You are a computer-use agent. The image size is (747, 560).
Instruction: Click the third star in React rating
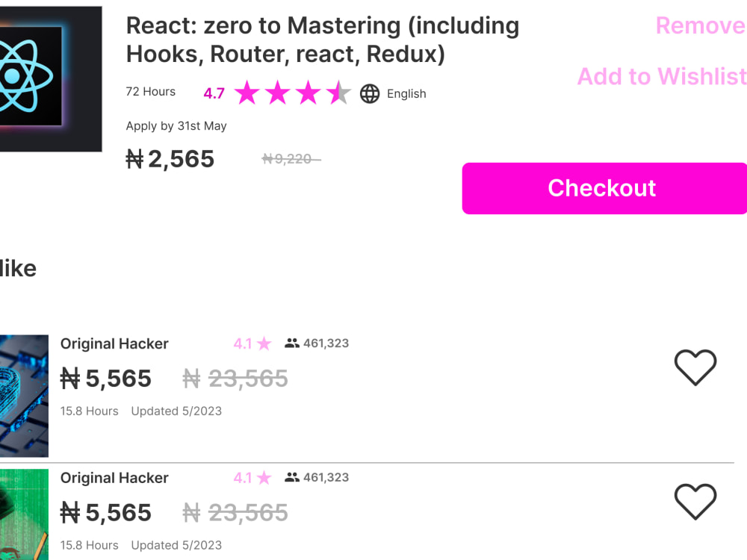(309, 93)
